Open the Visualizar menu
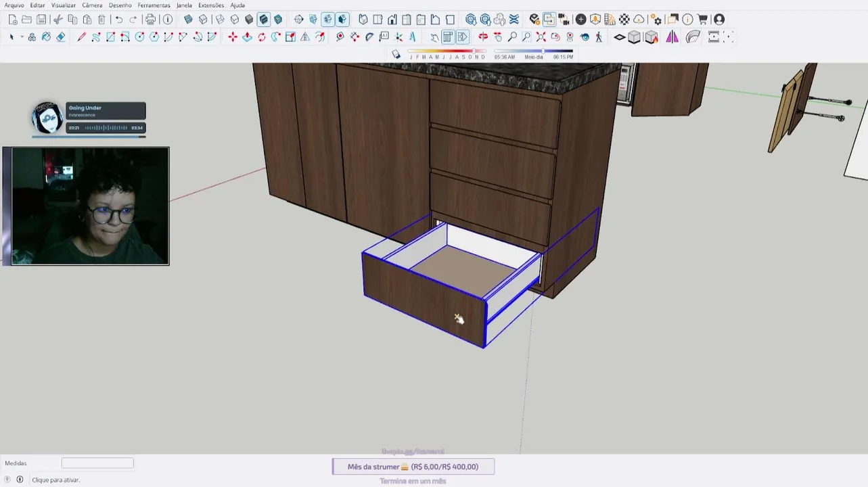 [x=64, y=5]
